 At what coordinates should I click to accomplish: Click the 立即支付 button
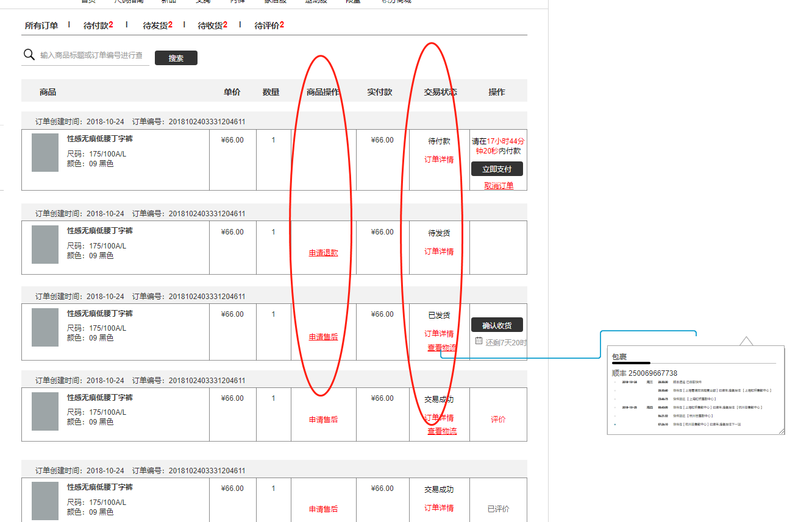(497, 169)
